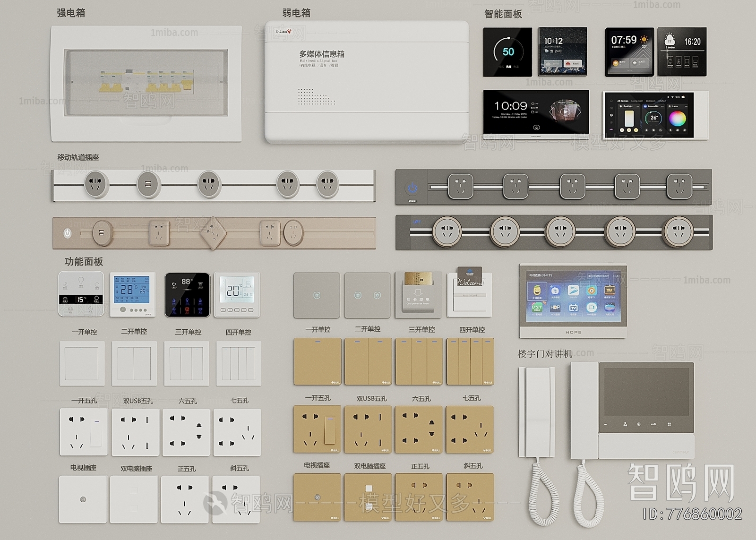Click the TV jack on the gold 电视插座
Screen dimensions: 756x540
[x=318, y=497]
